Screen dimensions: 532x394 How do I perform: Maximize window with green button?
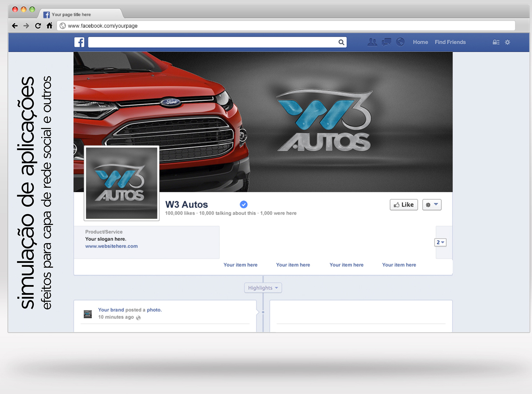click(x=32, y=9)
